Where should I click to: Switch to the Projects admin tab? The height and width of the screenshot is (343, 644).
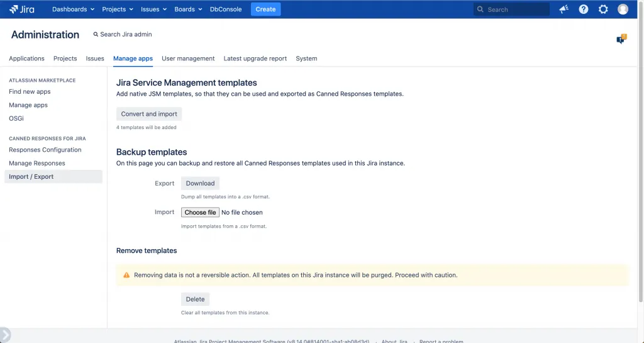65,59
